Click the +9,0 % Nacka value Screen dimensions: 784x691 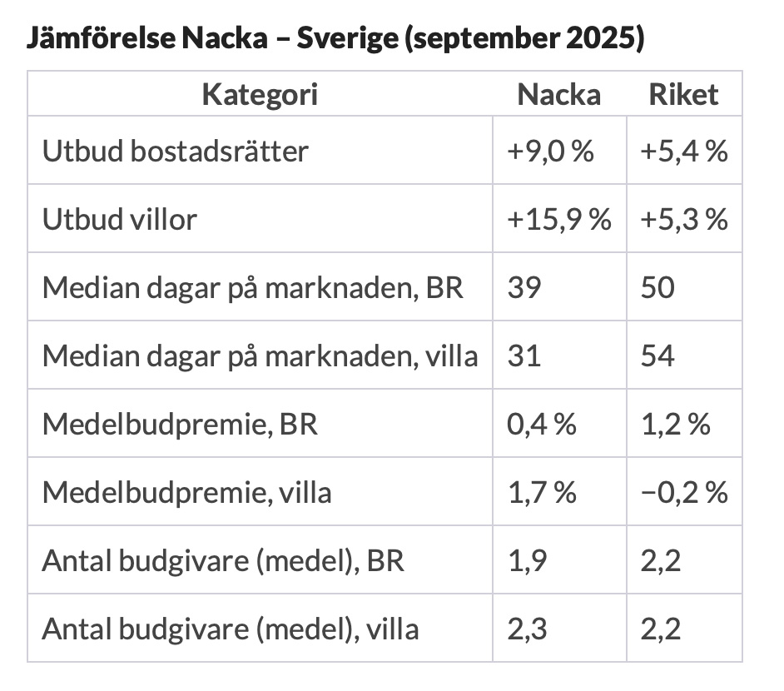pyautogui.click(x=550, y=152)
